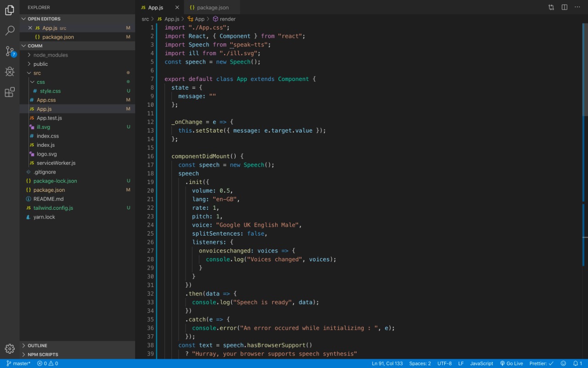Click the App class breadcrumb
588x368 pixels.
(x=196, y=19)
